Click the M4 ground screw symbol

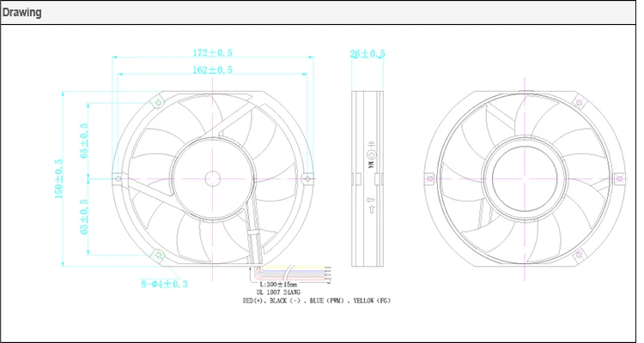pos(371,155)
